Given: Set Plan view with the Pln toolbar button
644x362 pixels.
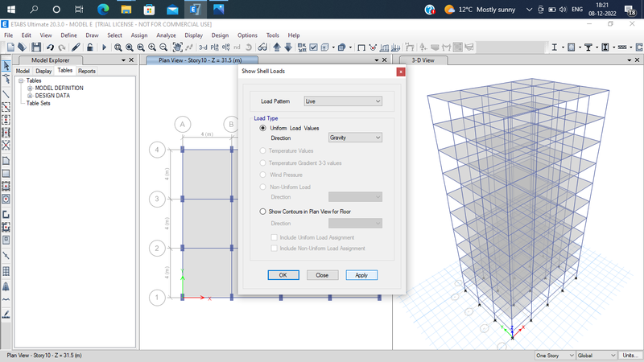Looking at the screenshot, I should 214,47.
